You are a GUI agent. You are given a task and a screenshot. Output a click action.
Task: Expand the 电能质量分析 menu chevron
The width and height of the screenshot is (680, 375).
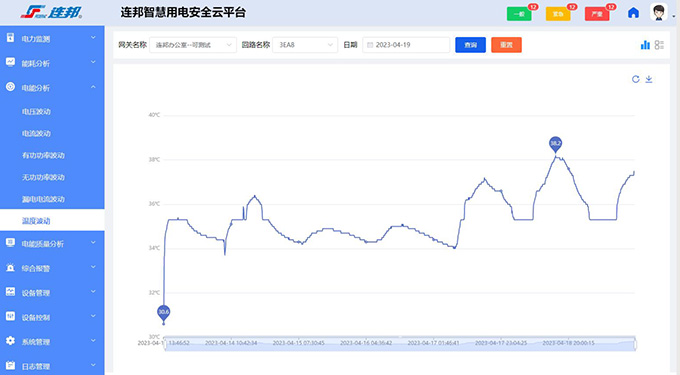pyautogui.click(x=93, y=243)
